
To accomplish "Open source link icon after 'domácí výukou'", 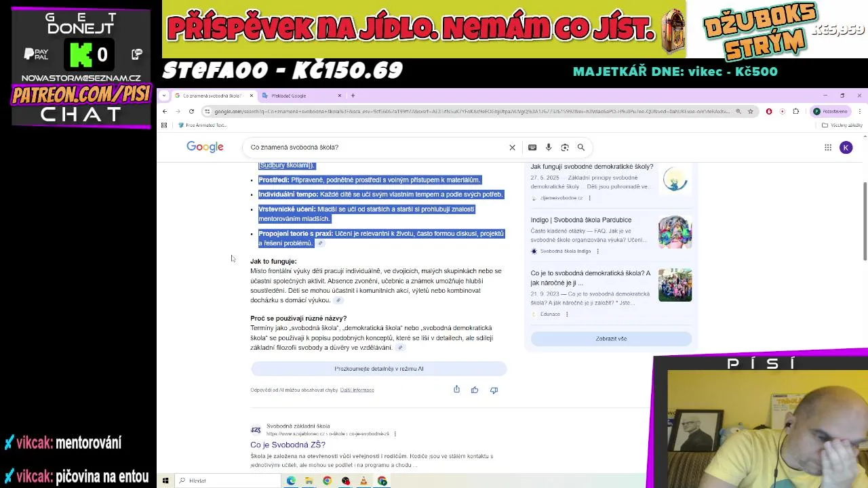I will tap(338, 300).
